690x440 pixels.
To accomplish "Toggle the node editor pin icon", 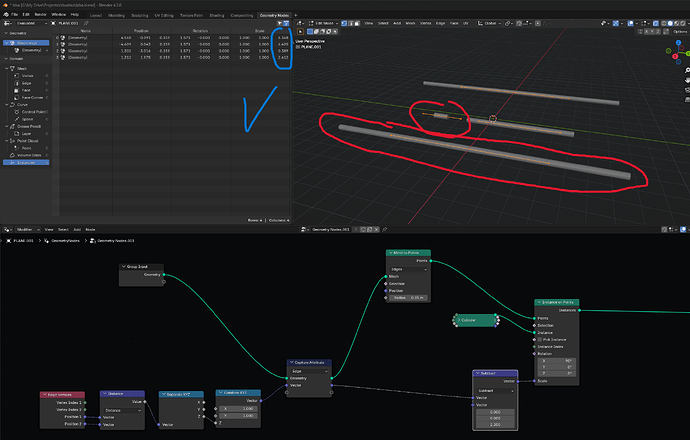I will (x=385, y=229).
